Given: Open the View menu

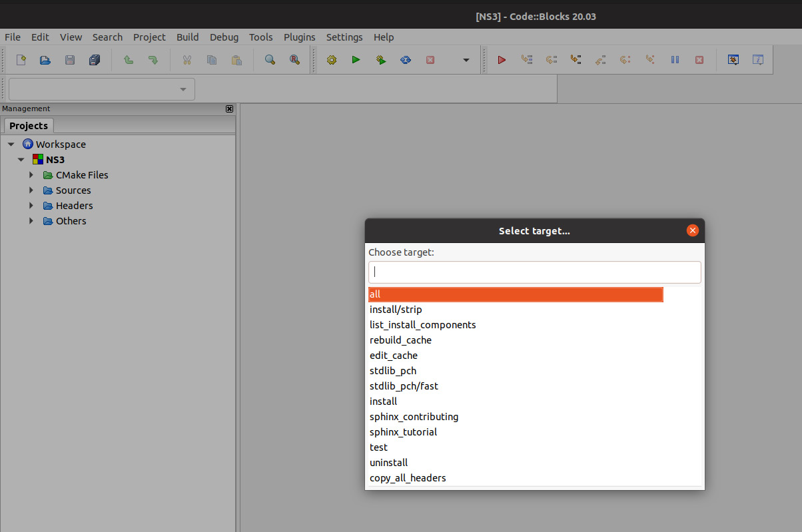Looking at the screenshot, I should coord(71,37).
